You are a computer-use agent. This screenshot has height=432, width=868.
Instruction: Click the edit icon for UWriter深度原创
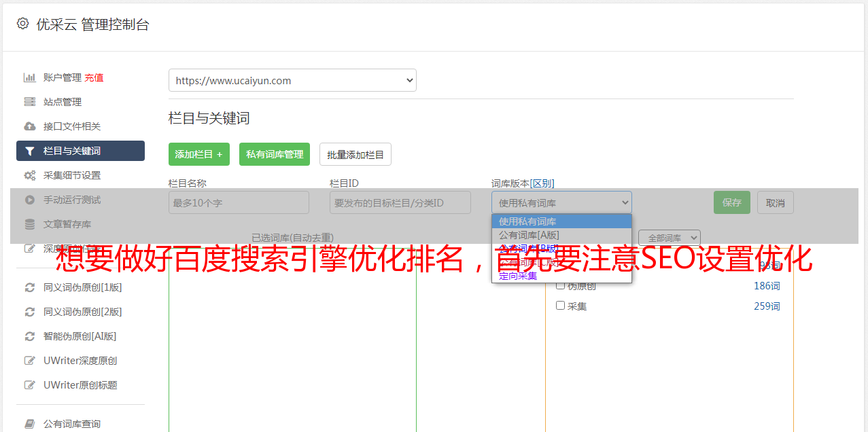click(29, 361)
